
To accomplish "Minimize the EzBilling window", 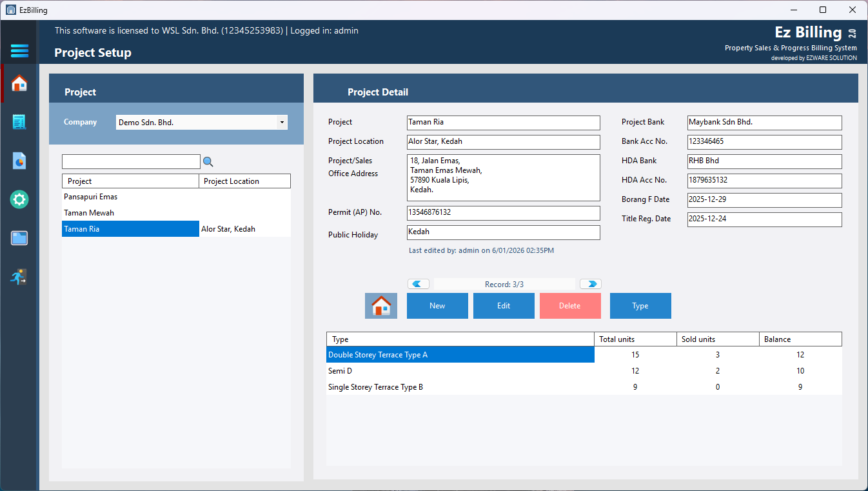I will coord(793,10).
